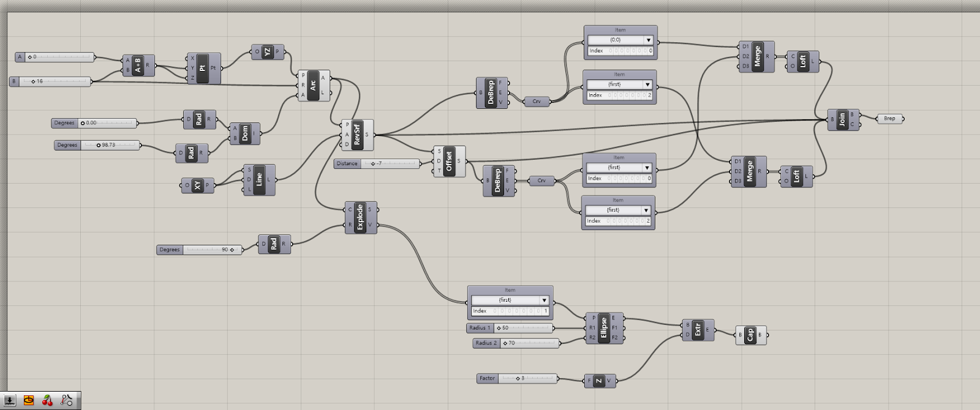Select the RevSrf component

357,135
